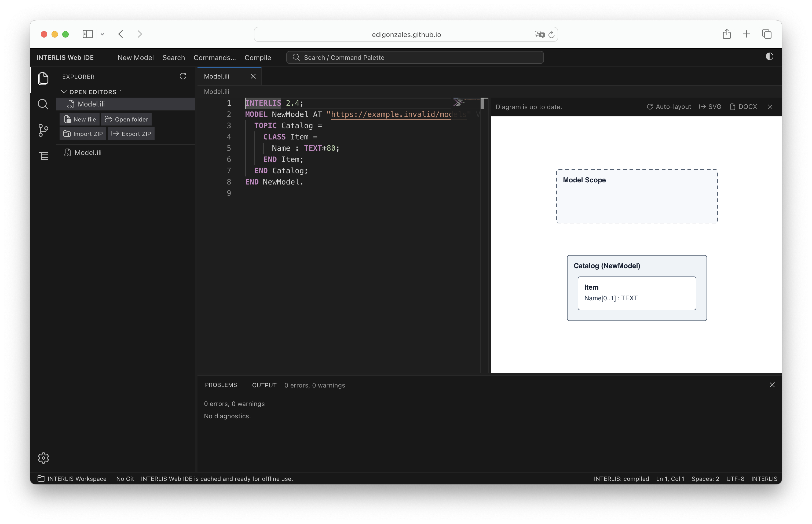Open the Search view in the activity bar
This screenshot has height=524, width=812.
[x=43, y=104]
